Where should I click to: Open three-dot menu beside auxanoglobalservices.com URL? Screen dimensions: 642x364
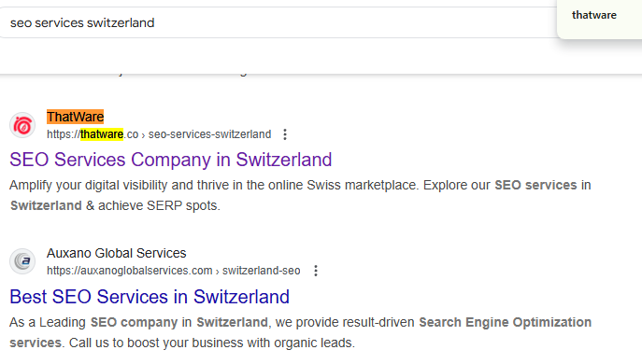(x=316, y=271)
